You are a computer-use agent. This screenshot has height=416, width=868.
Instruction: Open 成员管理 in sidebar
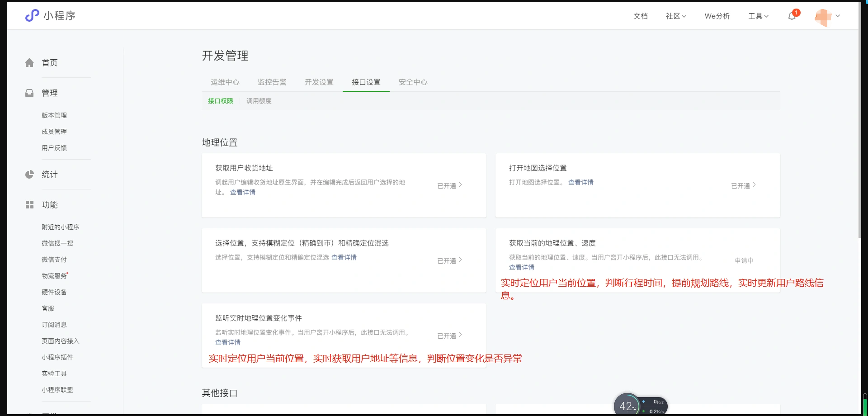[x=54, y=132]
